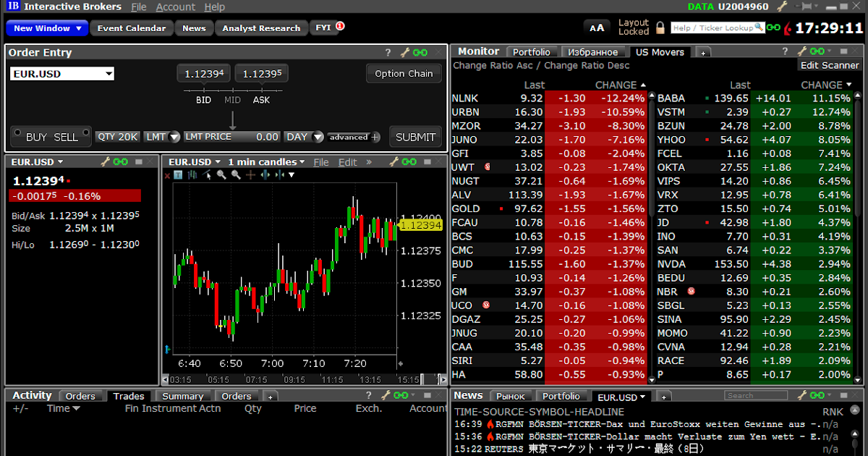Click EUR.USD quote panel wrench icon

[x=105, y=162]
